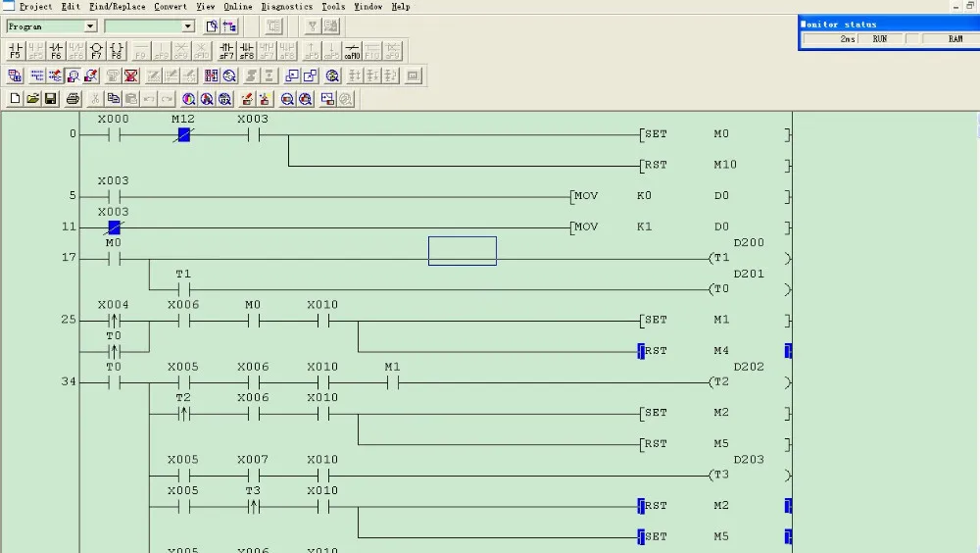980x553 pixels.
Task: Expand the blank second dropdown
Action: (x=188, y=26)
